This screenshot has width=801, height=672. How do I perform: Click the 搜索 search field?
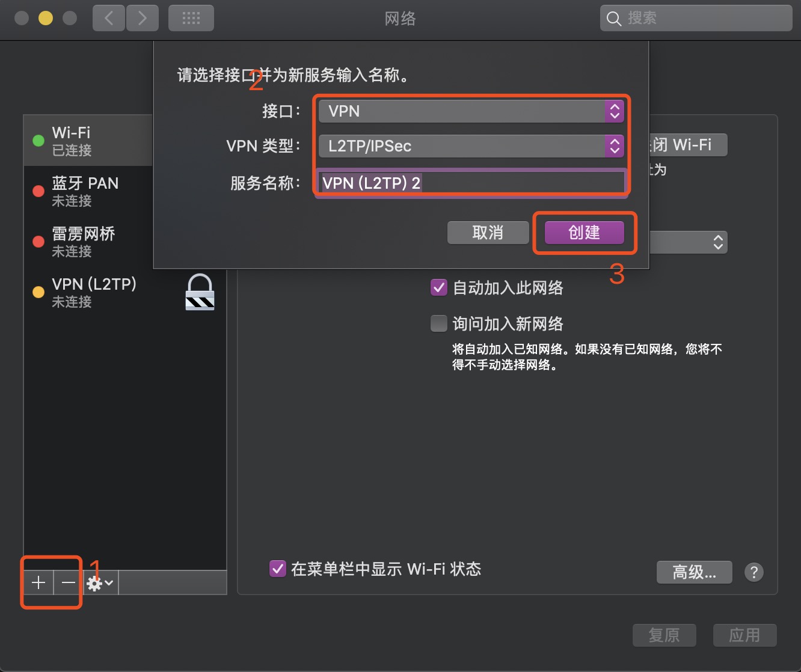pos(698,19)
